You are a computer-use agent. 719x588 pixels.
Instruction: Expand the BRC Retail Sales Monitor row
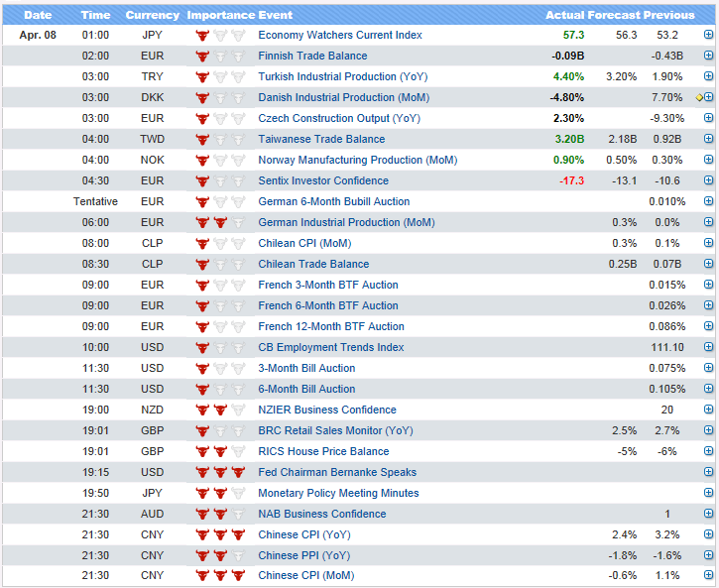pos(708,430)
